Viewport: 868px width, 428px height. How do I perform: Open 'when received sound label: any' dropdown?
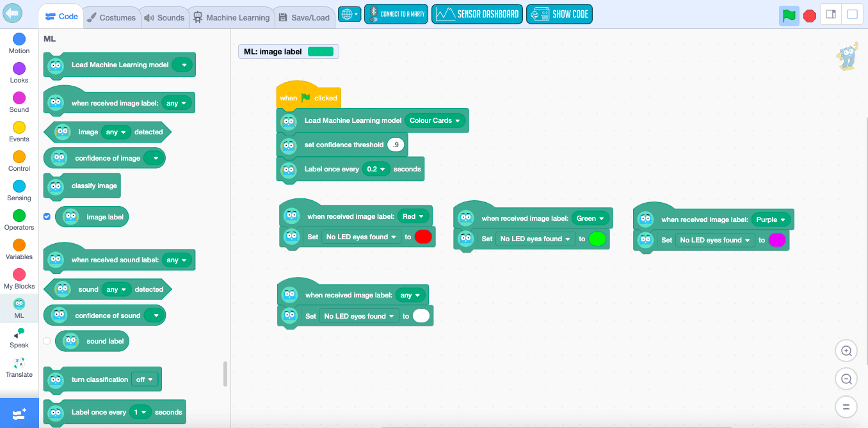coord(177,260)
